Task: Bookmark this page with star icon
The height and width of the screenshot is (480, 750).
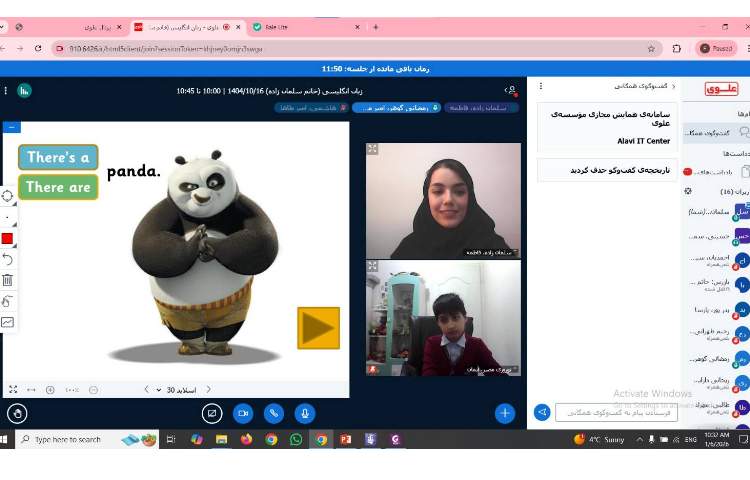Action: click(651, 48)
